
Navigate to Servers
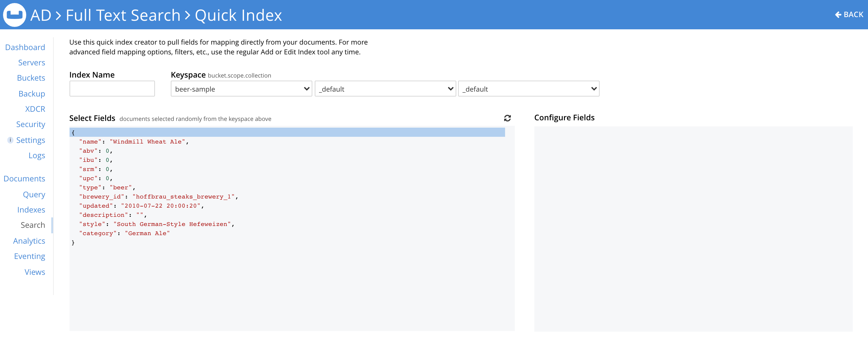tap(31, 62)
